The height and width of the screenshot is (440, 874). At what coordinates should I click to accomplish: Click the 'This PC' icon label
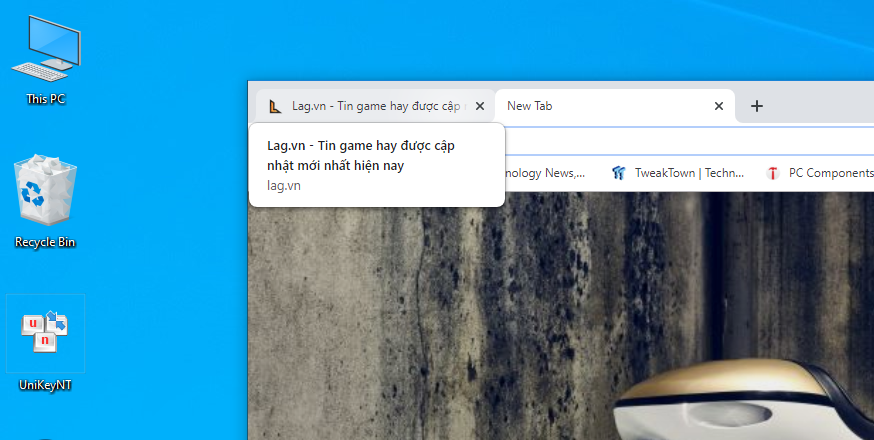pos(46,99)
